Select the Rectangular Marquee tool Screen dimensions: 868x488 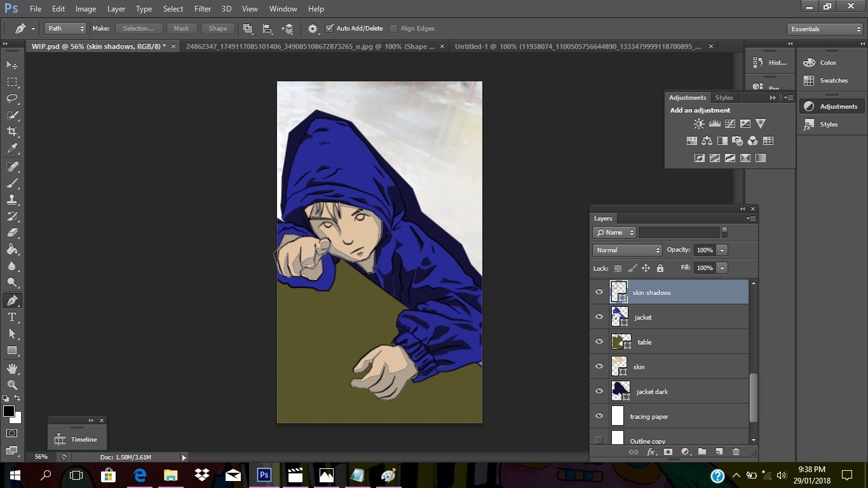(x=12, y=81)
